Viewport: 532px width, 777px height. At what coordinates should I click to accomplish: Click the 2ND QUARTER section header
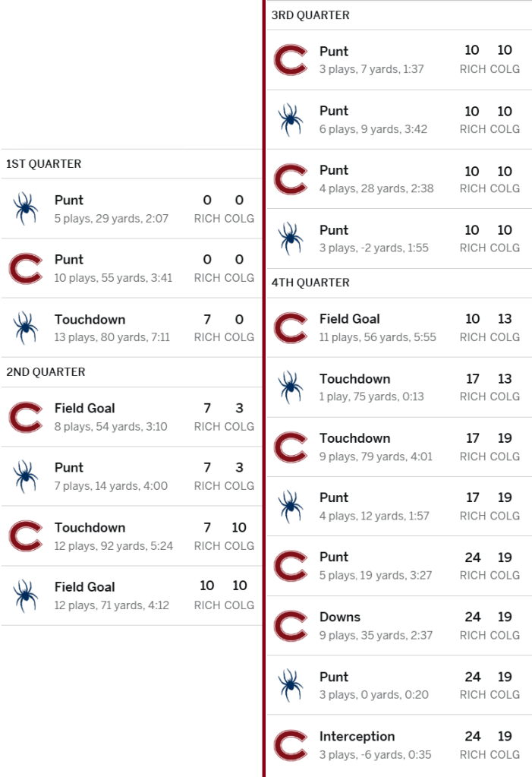click(x=46, y=372)
